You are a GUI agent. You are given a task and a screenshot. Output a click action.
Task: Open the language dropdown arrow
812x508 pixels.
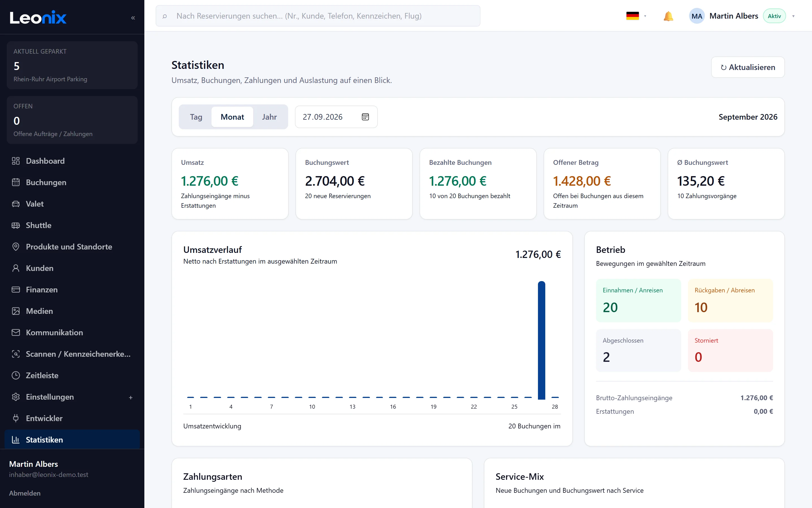[645, 16]
